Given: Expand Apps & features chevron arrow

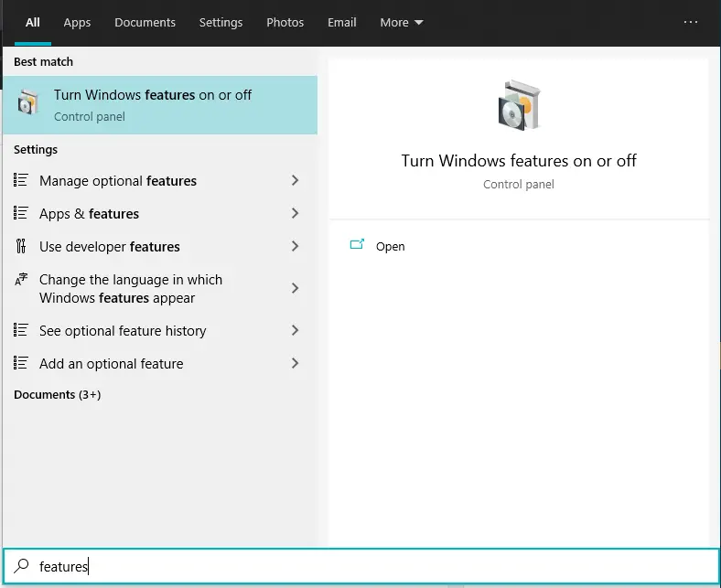Looking at the screenshot, I should 295,214.
